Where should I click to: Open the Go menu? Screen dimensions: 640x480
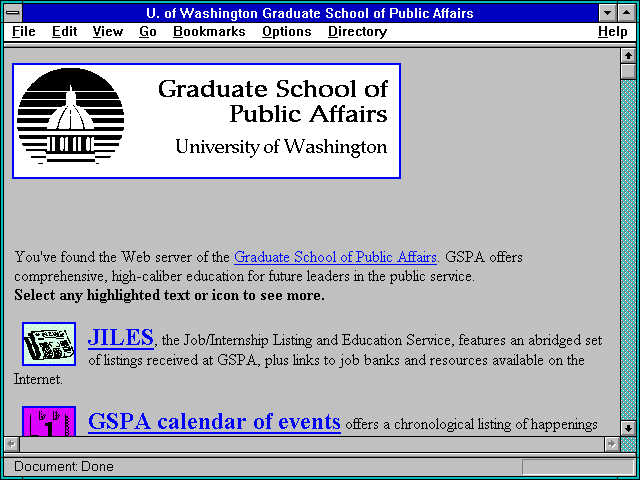coord(147,31)
